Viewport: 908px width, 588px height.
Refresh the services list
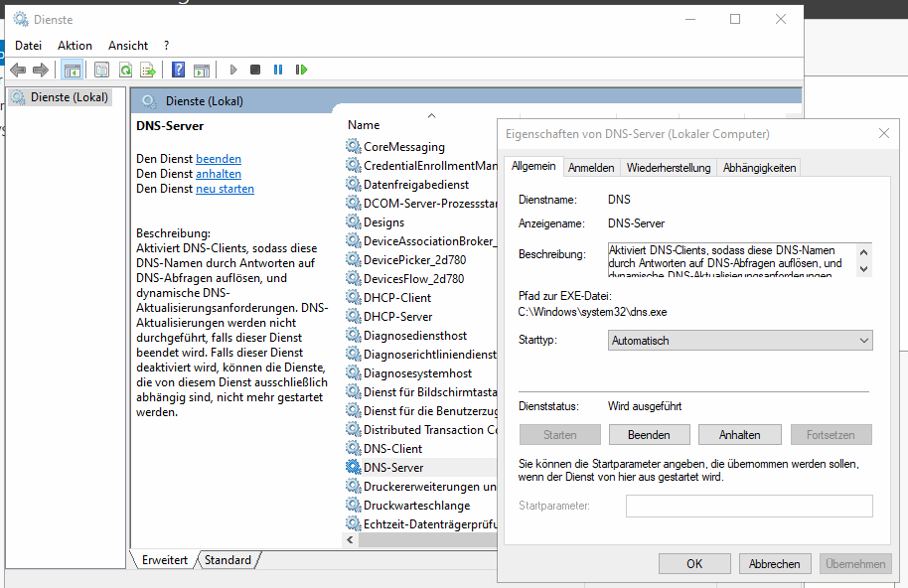pos(126,70)
